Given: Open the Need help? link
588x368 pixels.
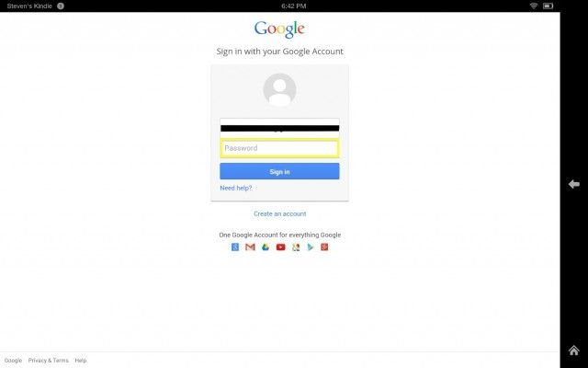Looking at the screenshot, I should click(236, 188).
